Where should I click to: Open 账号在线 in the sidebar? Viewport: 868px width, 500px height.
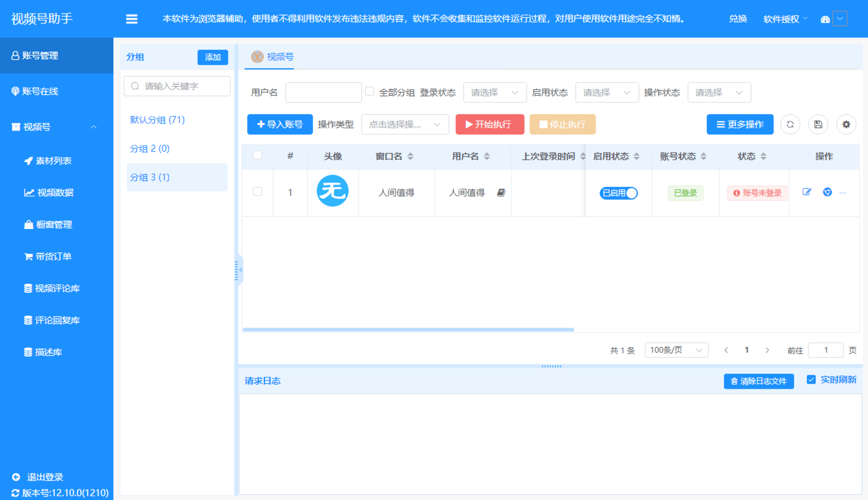pyautogui.click(x=40, y=91)
